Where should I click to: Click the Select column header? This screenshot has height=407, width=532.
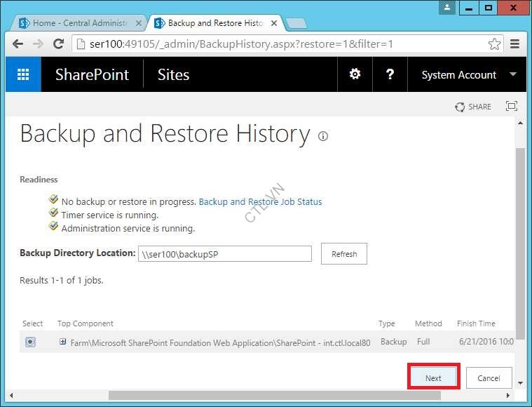(32, 323)
